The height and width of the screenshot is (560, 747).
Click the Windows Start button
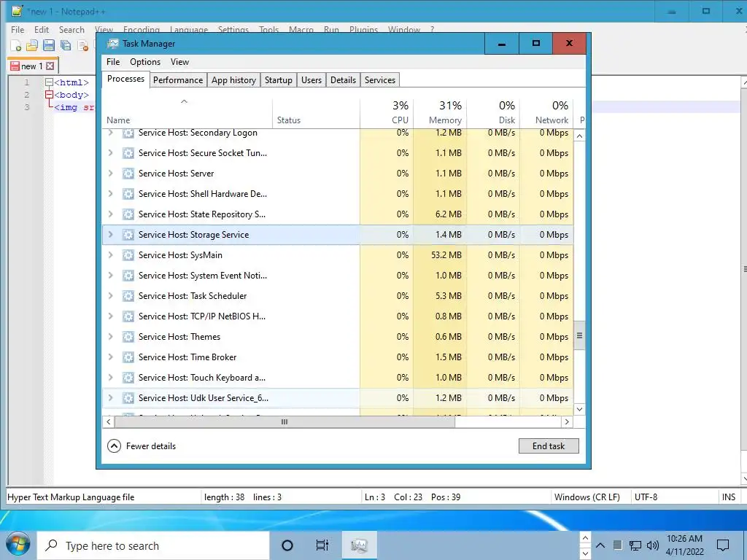18,545
